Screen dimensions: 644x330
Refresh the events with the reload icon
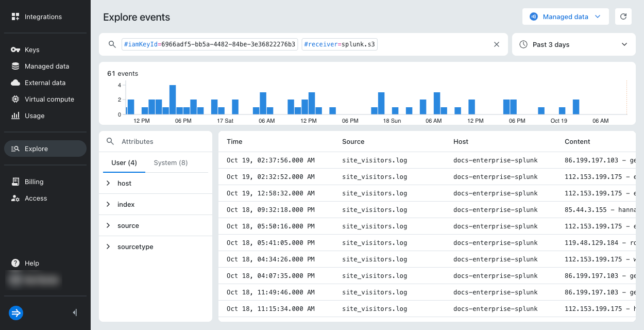point(623,16)
